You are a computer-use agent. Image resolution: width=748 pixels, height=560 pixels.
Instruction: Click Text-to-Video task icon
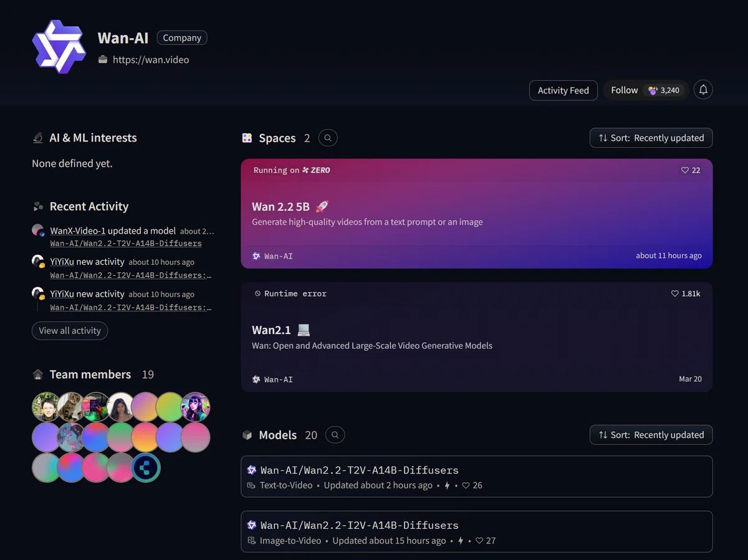tap(251, 485)
